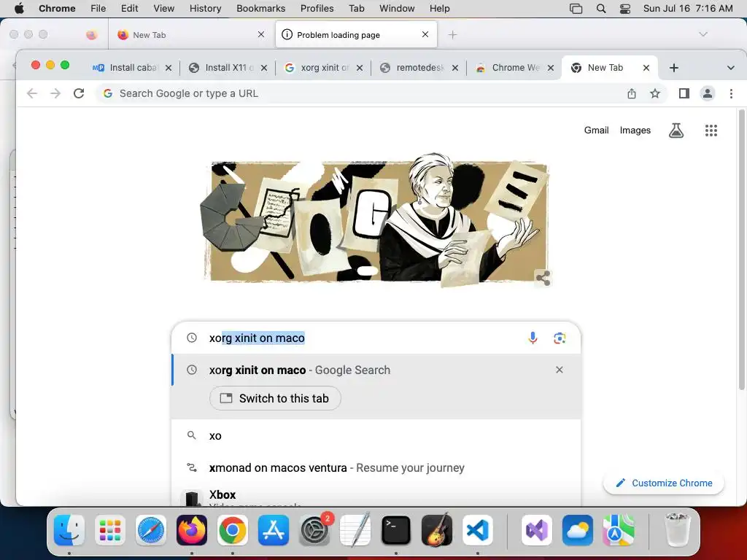
Task: Start voice search with the microphone
Action: [x=533, y=338]
